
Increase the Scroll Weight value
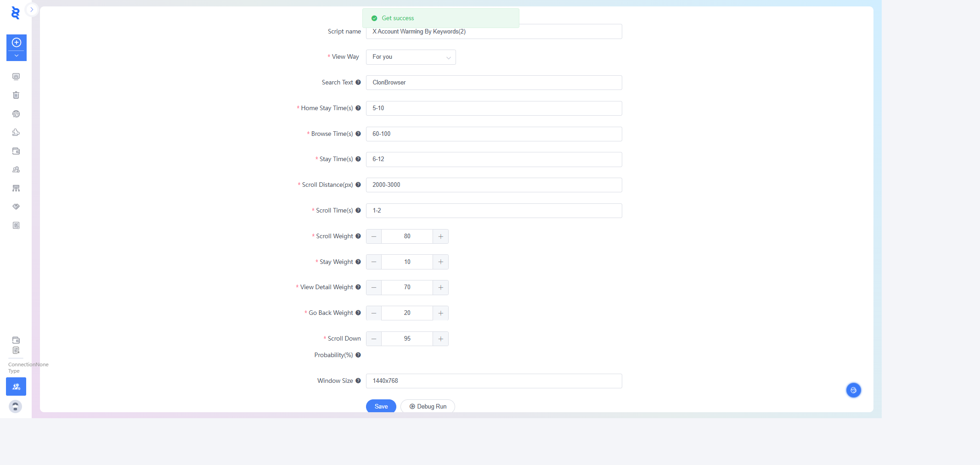440,236
